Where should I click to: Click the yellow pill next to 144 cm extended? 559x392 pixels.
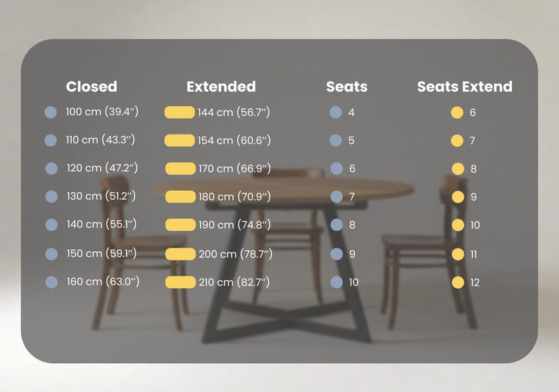pyautogui.click(x=180, y=113)
